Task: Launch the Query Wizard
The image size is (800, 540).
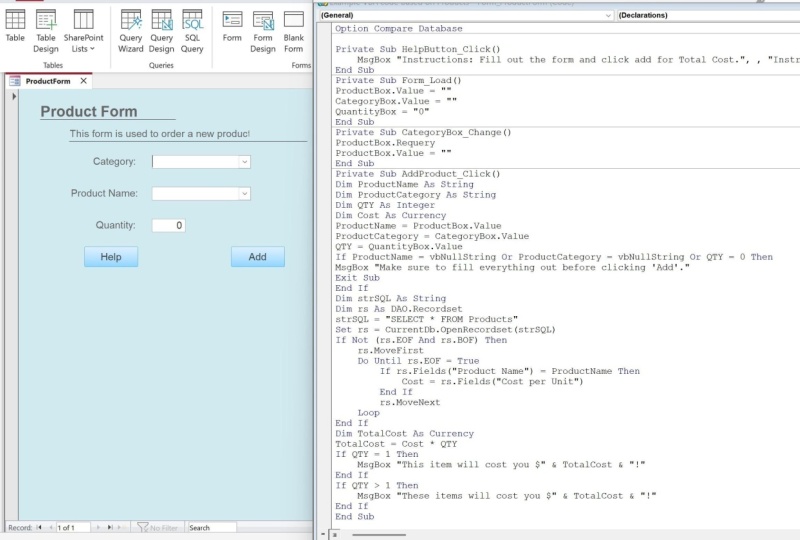Action: coord(131,31)
